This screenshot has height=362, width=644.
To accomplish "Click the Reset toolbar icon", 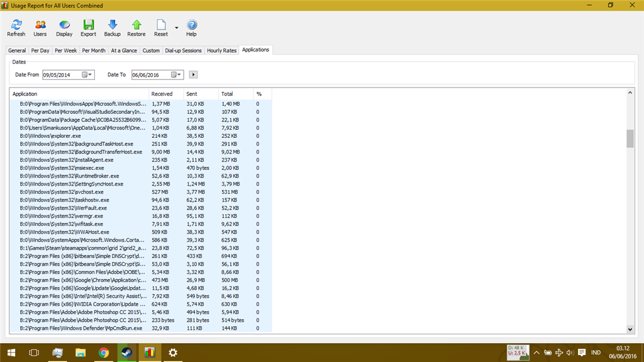I will [x=161, y=28].
